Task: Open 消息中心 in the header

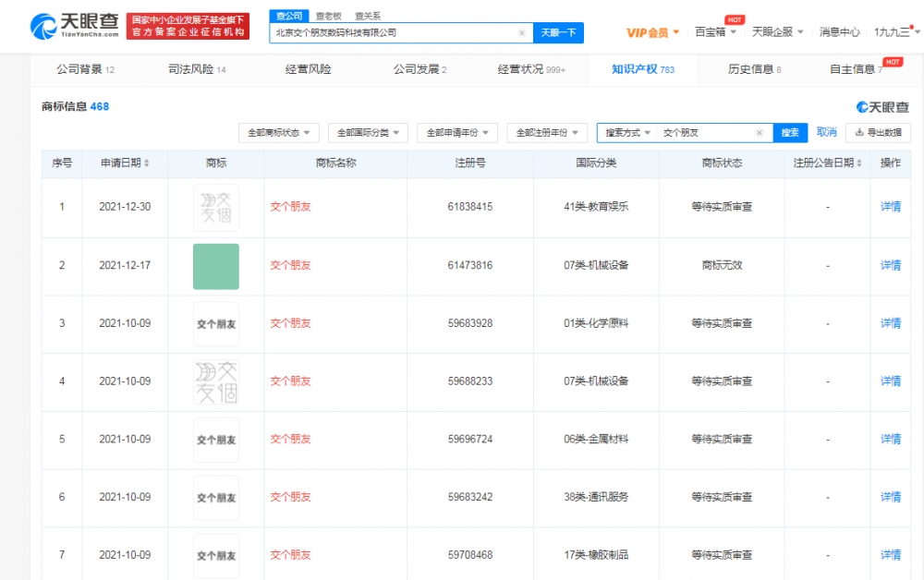Action: (x=839, y=31)
